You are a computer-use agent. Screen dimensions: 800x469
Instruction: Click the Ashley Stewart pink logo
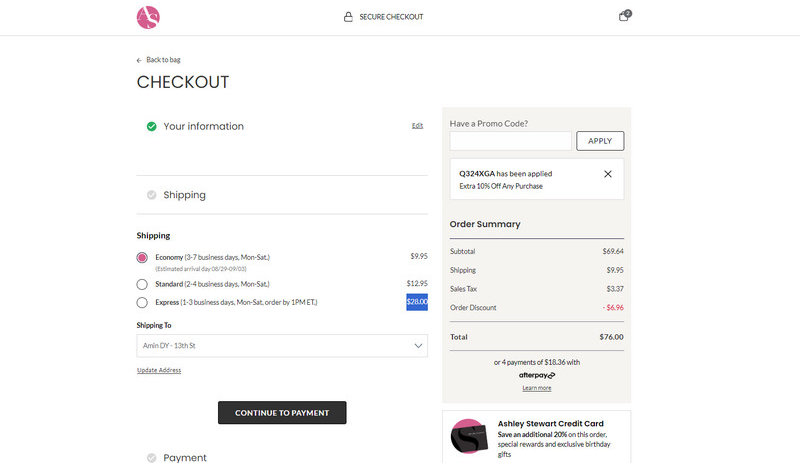click(148, 17)
